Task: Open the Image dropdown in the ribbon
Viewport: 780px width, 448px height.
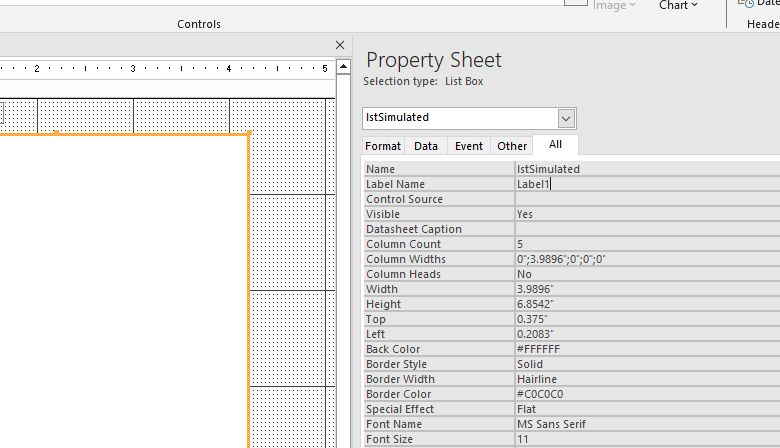Action: [614, 5]
